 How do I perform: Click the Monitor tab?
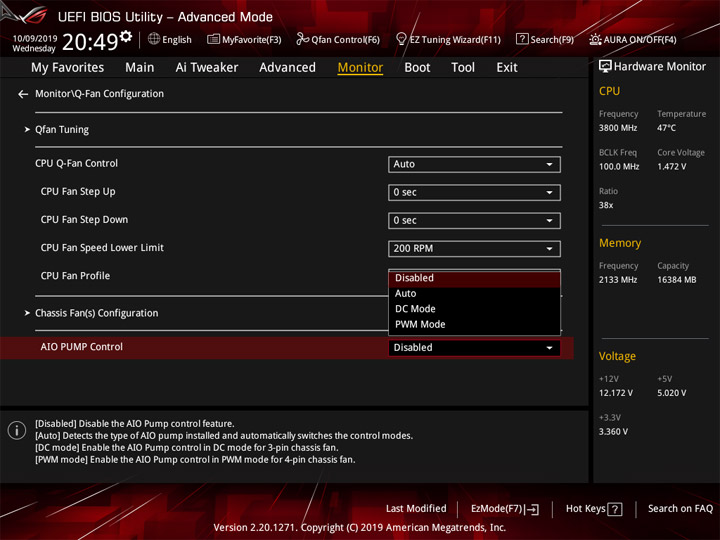click(x=360, y=68)
